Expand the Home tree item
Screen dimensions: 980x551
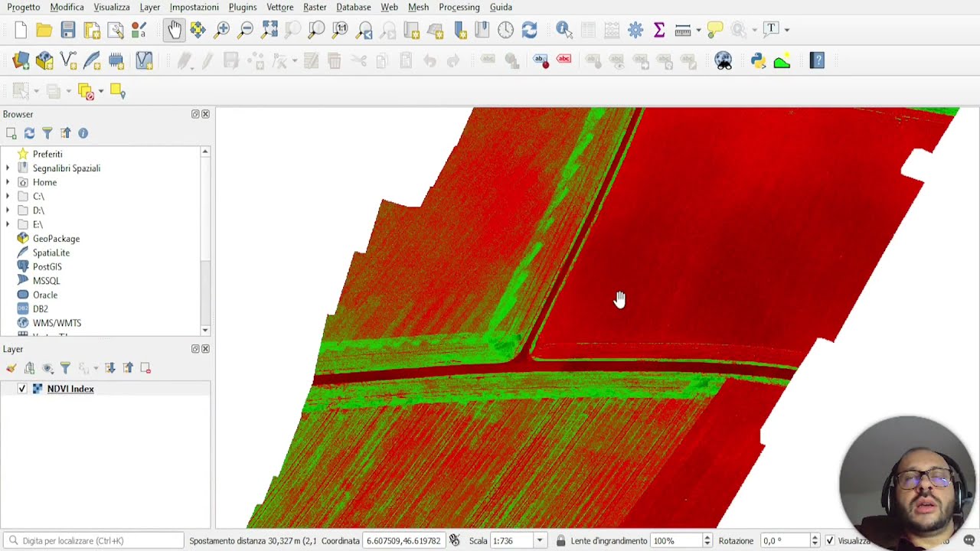point(8,182)
